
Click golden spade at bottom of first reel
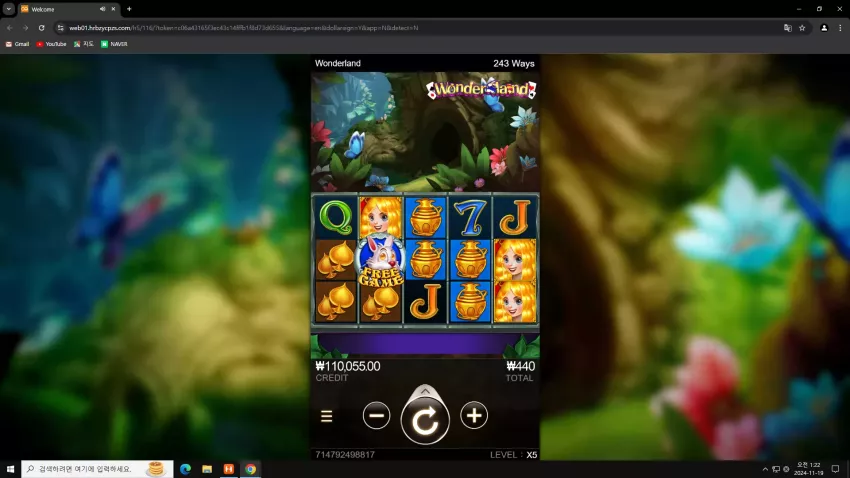click(x=336, y=302)
